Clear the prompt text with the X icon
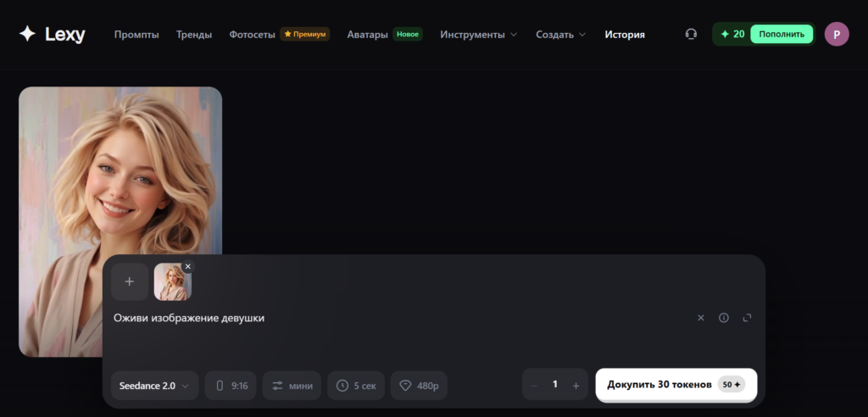Image resolution: width=868 pixels, height=417 pixels. (x=701, y=318)
